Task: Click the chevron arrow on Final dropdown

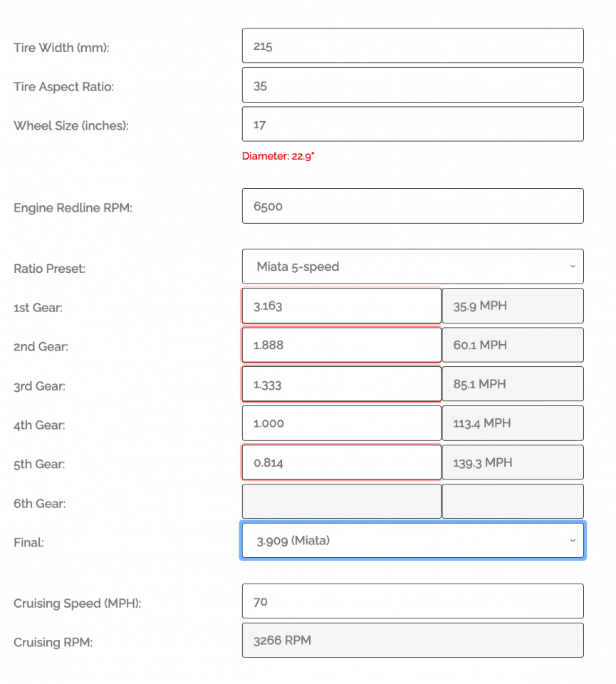Action: (x=573, y=541)
